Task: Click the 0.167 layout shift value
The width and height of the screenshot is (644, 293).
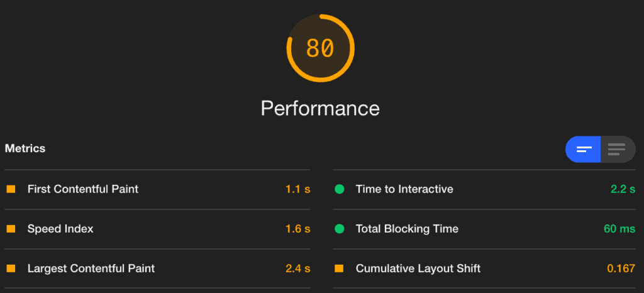Action: point(621,268)
